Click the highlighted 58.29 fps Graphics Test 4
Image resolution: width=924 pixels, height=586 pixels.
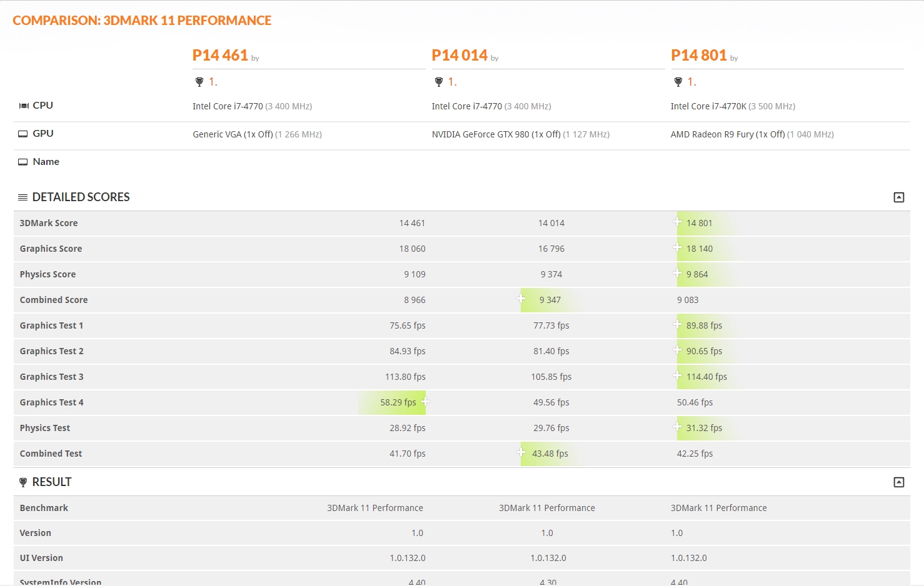[x=398, y=402]
